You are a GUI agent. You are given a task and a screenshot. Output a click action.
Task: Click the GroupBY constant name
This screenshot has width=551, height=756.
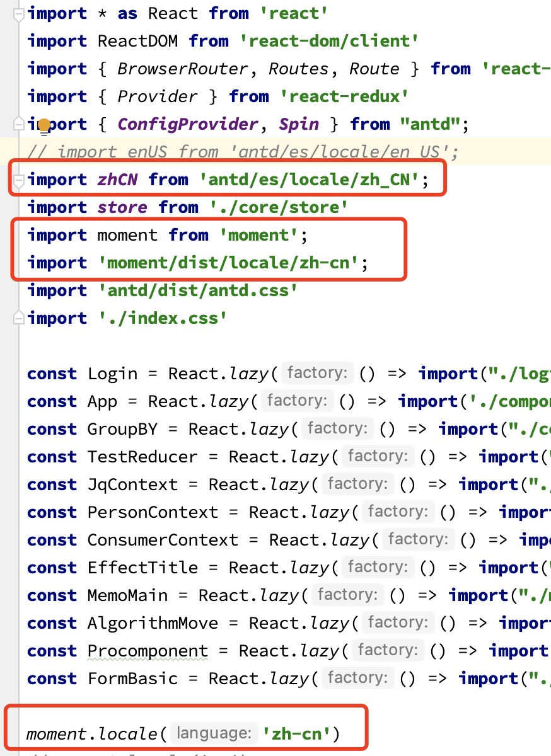point(122,429)
